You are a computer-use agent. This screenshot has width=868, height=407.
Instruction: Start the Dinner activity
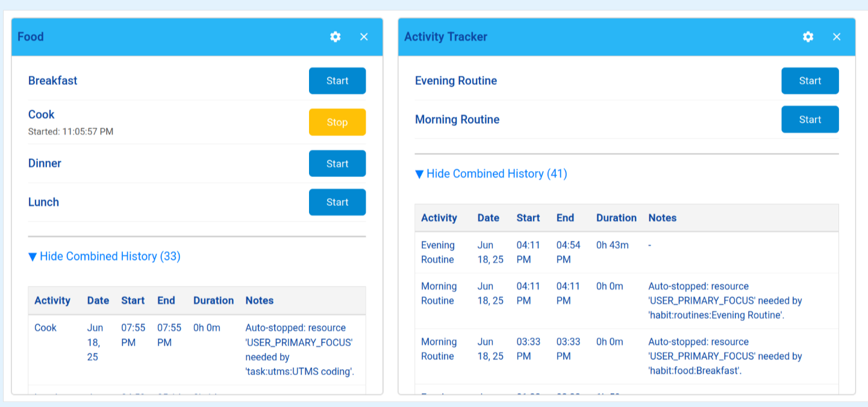pyautogui.click(x=337, y=164)
